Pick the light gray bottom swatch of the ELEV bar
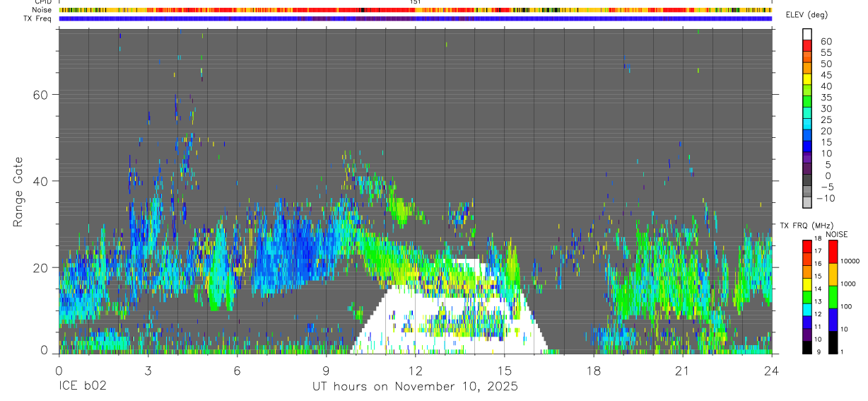 (807, 202)
